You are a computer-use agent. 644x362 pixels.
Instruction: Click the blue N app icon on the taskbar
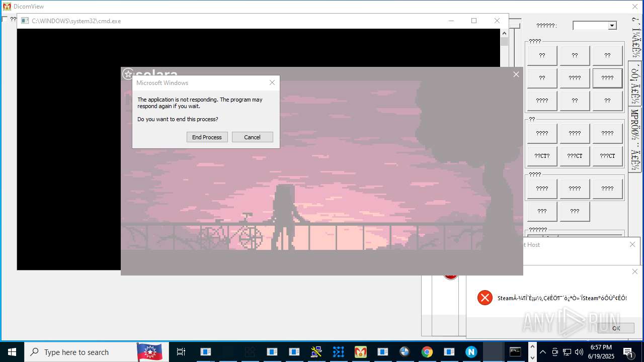click(471, 352)
